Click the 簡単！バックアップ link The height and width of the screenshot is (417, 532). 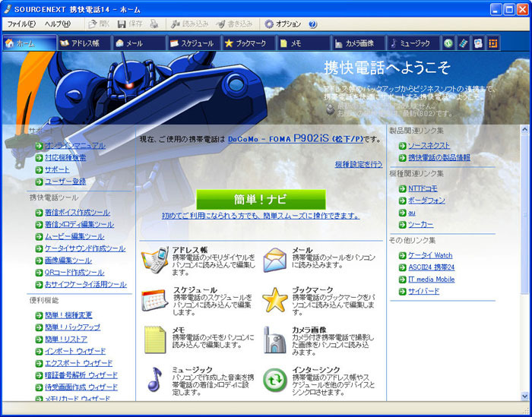(73, 327)
